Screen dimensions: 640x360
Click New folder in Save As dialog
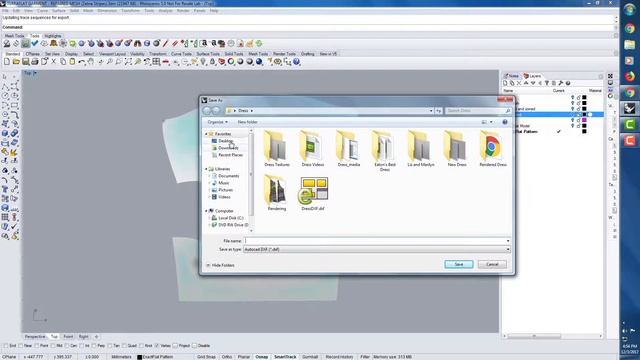[247, 122]
